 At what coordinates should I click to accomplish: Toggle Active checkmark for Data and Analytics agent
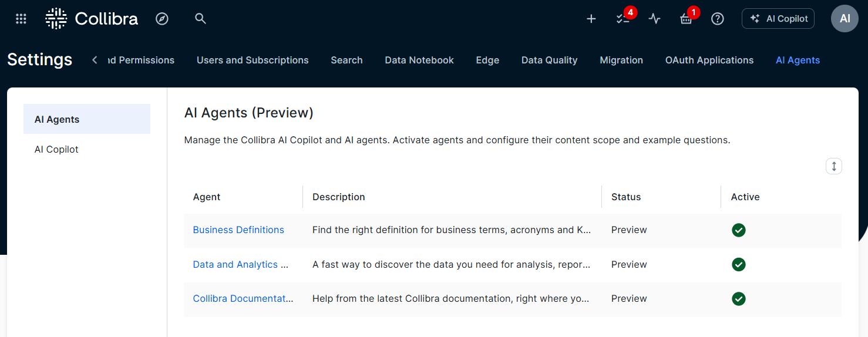click(x=738, y=265)
